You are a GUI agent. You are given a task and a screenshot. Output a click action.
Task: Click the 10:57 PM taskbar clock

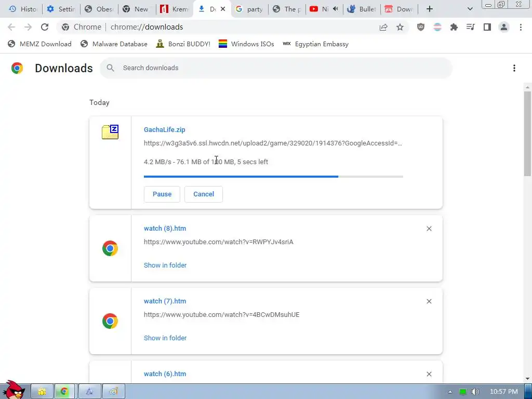(x=504, y=392)
